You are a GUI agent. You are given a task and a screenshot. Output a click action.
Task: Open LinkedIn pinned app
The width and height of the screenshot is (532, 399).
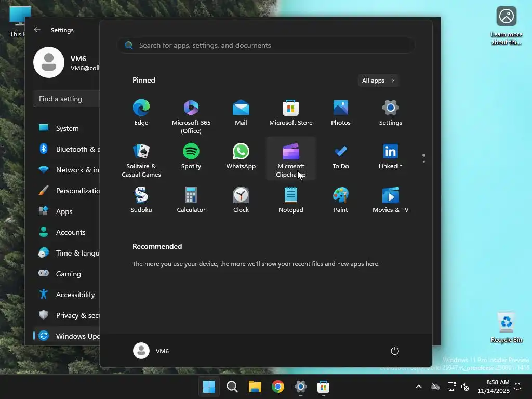(391, 156)
